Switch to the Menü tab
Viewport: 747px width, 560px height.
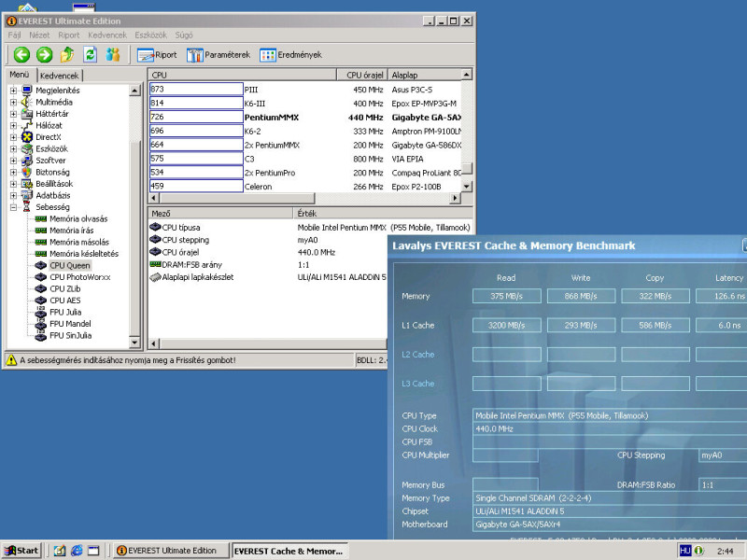click(x=20, y=75)
